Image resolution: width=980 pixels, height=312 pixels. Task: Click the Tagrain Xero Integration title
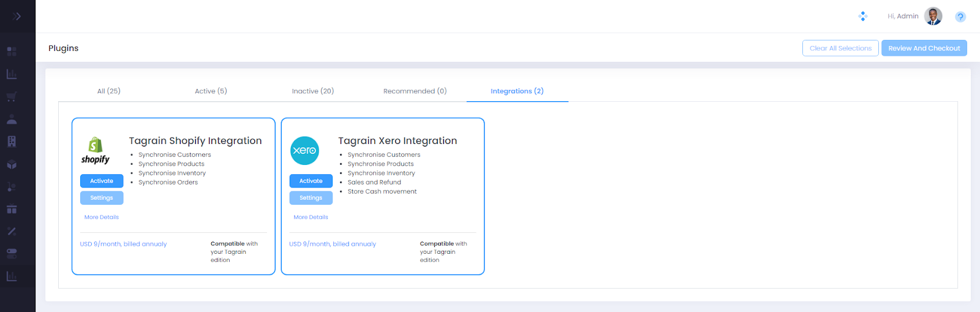coord(398,141)
